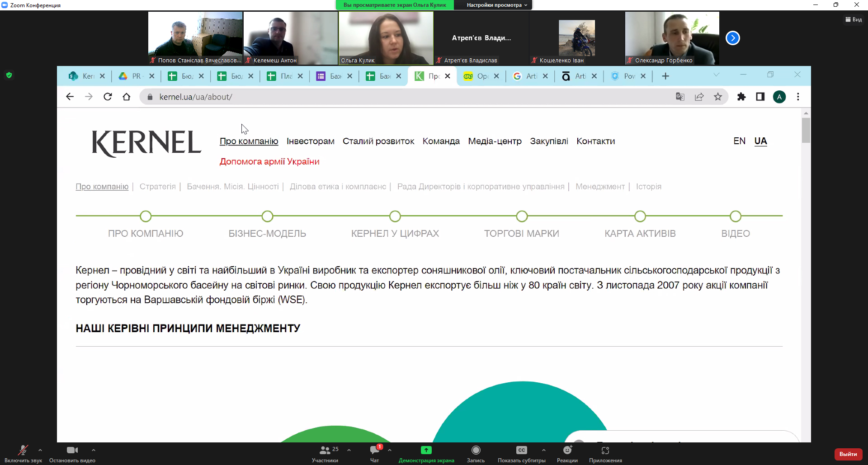This screenshot has width=868, height=465.
Task: Open Контакти menu item
Action: point(596,141)
